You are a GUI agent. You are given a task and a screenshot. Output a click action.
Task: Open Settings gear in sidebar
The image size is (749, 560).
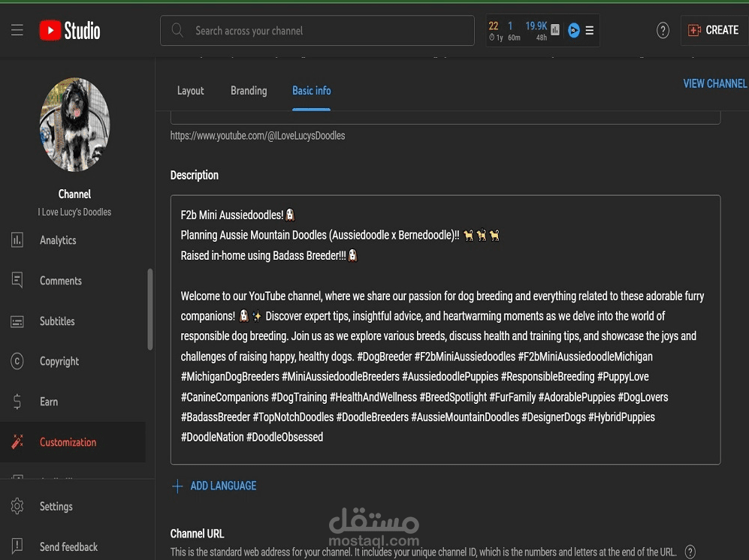(17, 506)
